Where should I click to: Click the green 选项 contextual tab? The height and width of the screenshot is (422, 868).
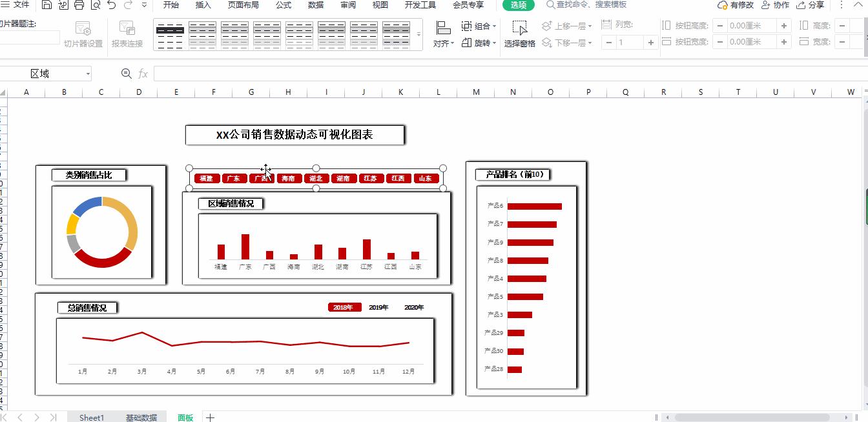click(517, 6)
